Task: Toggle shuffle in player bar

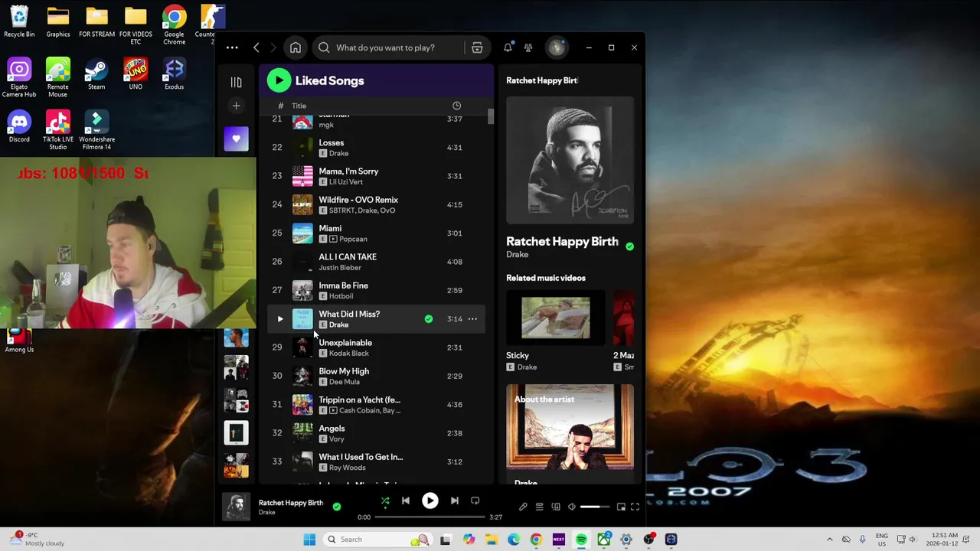Action: click(x=385, y=501)
